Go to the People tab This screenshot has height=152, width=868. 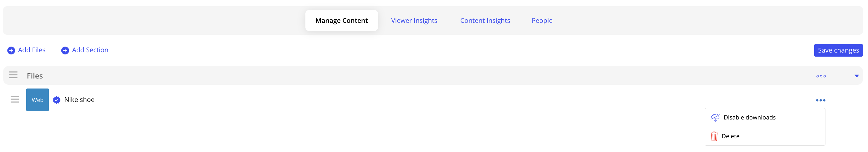[542, 21]
